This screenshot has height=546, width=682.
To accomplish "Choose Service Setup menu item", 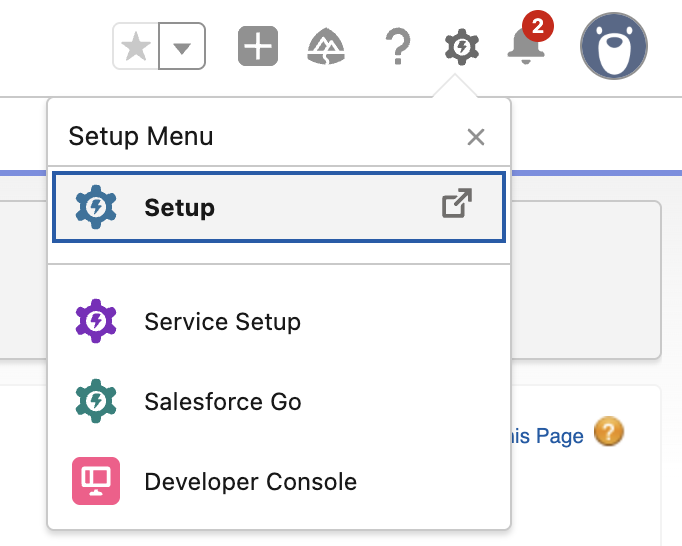I will [279, 322].
